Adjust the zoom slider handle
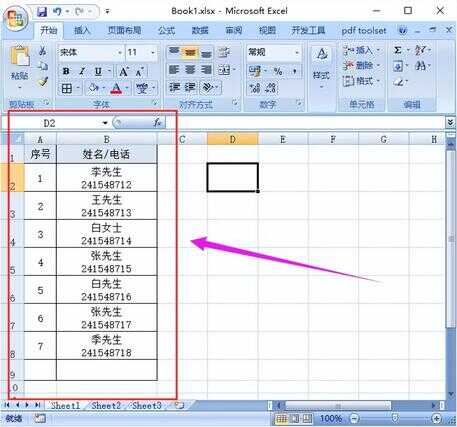457x427 pixels. point(395,418)
